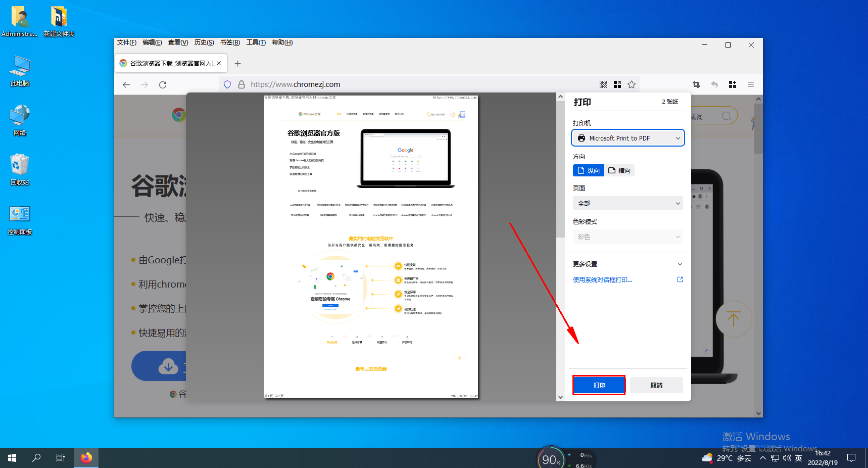This screenshot has width=868, height=468.
Task: Open 此电脑 desktop icon
Action: [x=20, y=71]
